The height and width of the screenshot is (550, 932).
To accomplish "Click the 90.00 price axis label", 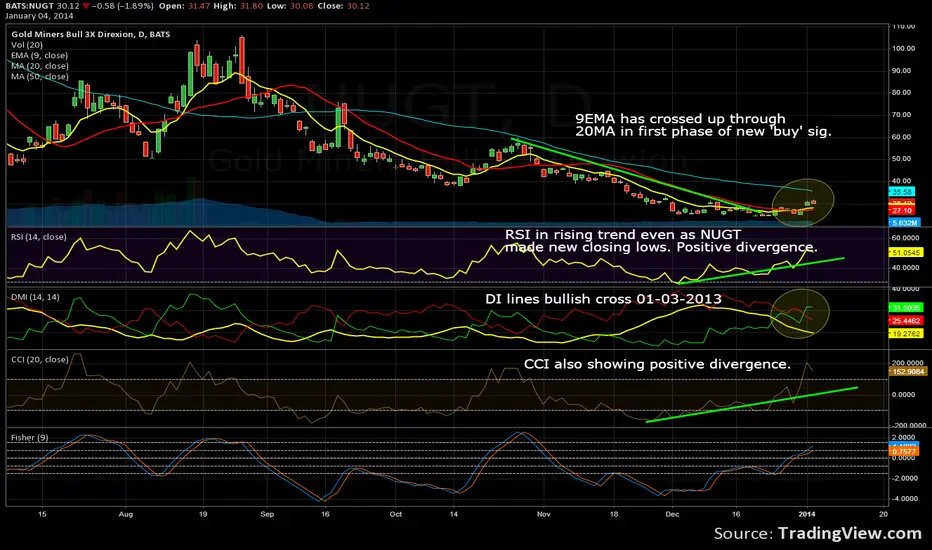I will point(901,71).
